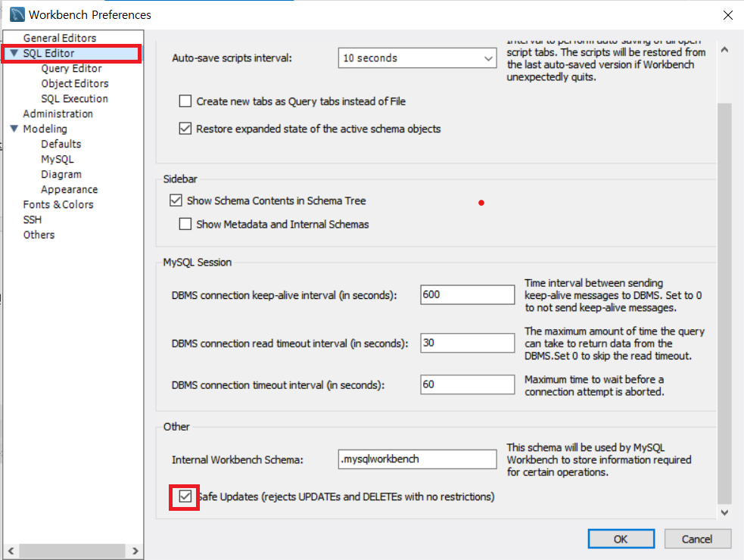This screenshot has width=744, height=560.
Task: Click the keep-alive interval field showing 600
Action: coord(468,294)
